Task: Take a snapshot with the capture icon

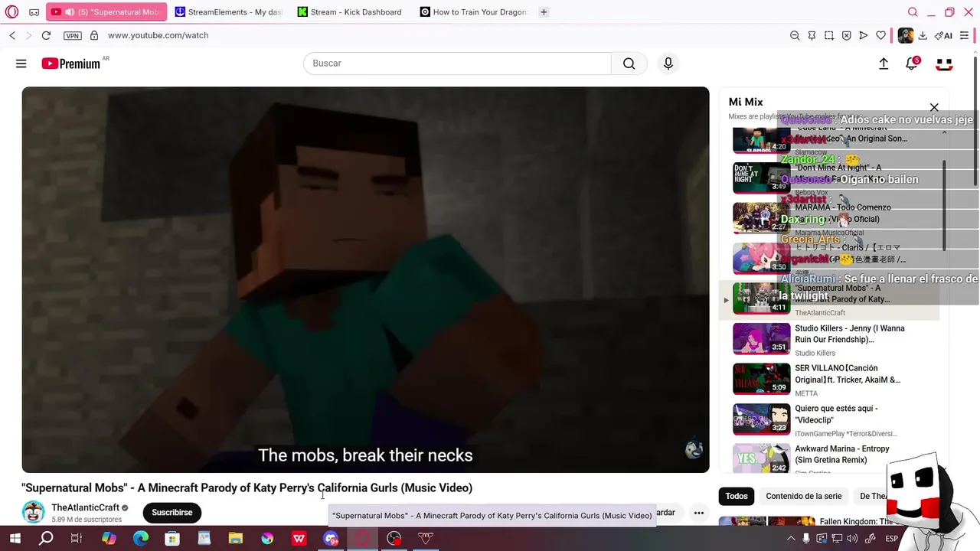Action: coord(829,35)
